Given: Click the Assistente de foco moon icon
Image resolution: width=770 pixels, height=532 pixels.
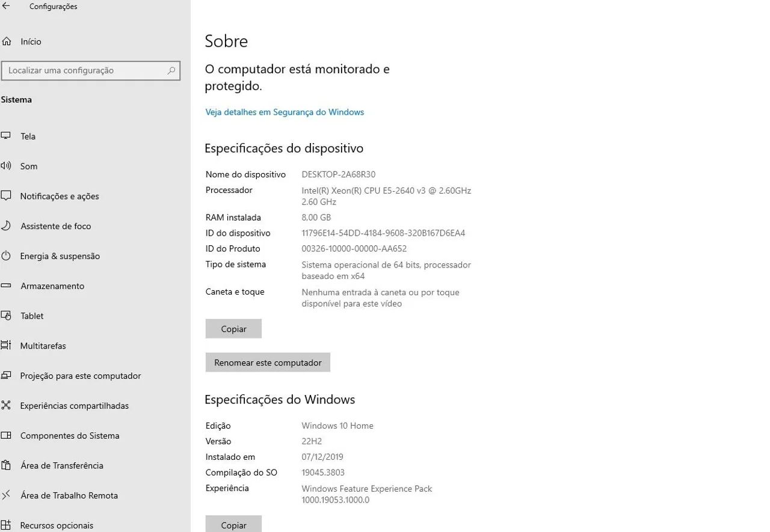Looking at the screenshot, I should pos(6,226).
